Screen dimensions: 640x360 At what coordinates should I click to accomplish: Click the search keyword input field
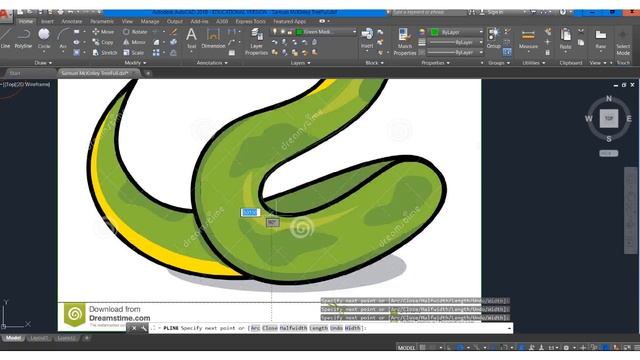pos(429,12)
